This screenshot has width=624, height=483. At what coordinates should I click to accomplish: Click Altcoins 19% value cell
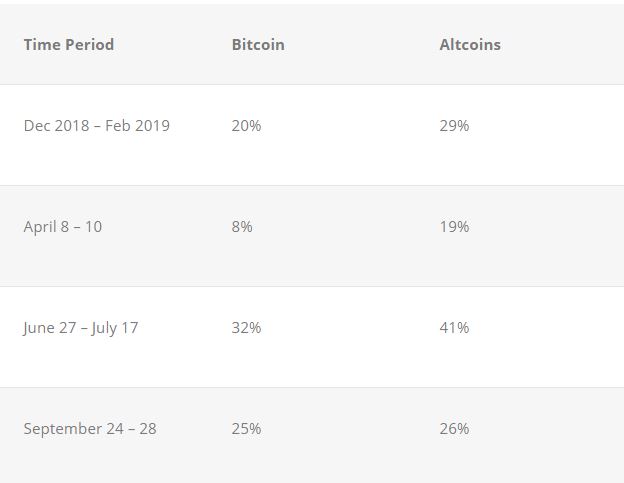point(454,227)
